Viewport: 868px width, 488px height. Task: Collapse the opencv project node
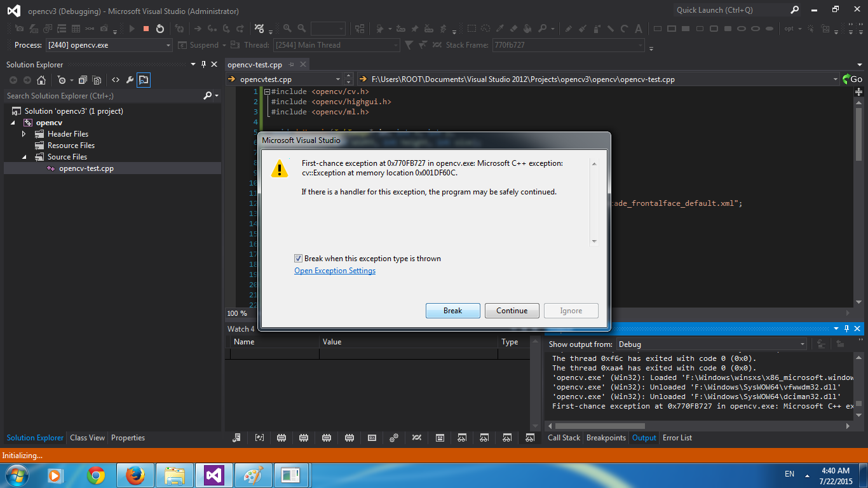coord(13,123)
